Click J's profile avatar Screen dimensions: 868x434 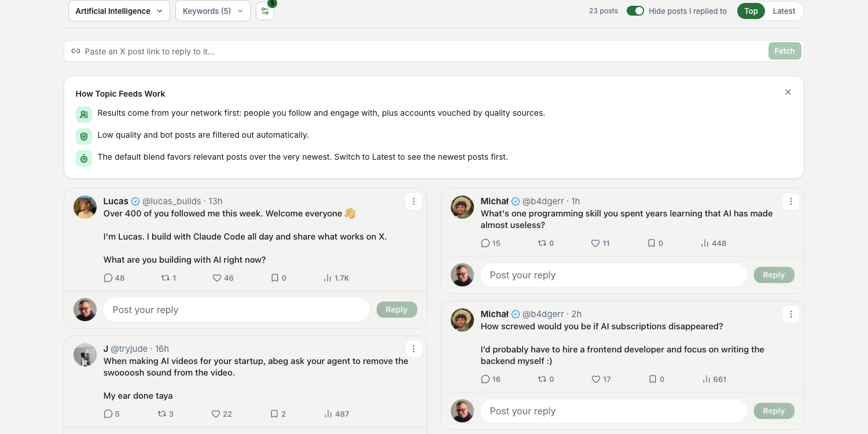85,355
